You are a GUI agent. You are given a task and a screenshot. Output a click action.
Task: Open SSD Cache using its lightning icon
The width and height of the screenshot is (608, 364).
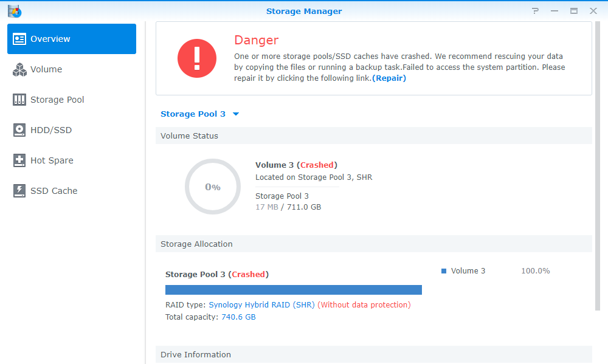(19, 191)
